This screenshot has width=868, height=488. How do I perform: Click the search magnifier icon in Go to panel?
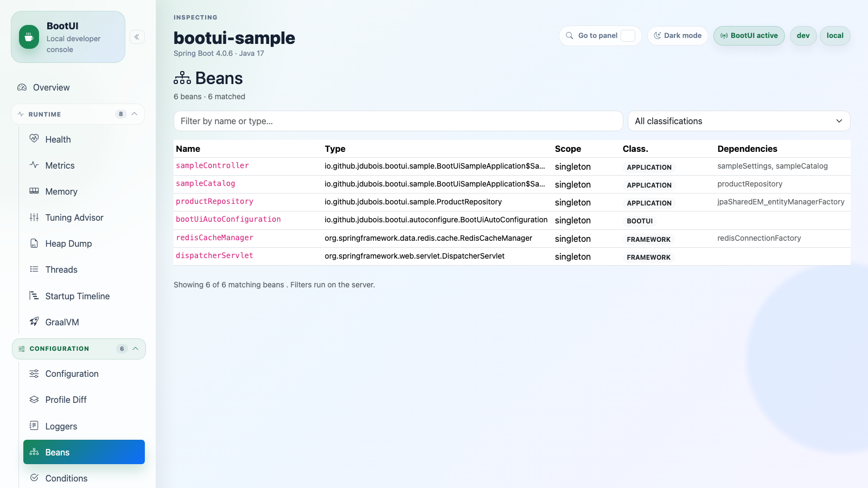pyautogui.click(x=570, y=36)
